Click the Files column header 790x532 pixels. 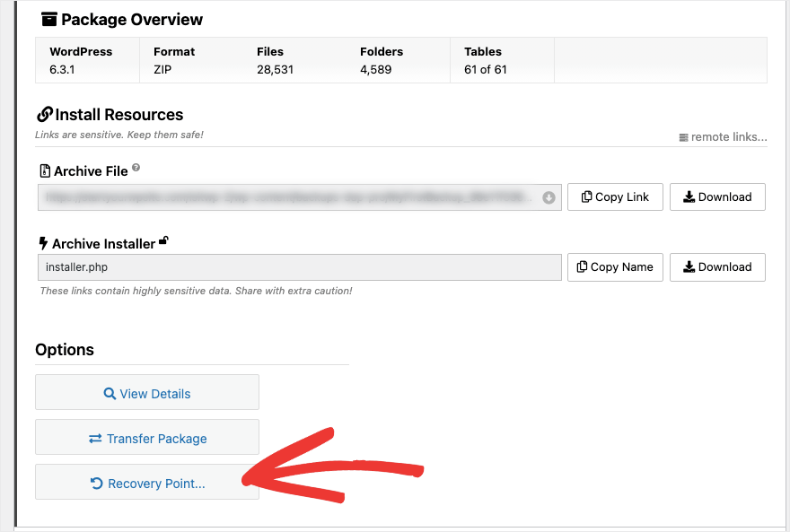[x=270, y=52]
